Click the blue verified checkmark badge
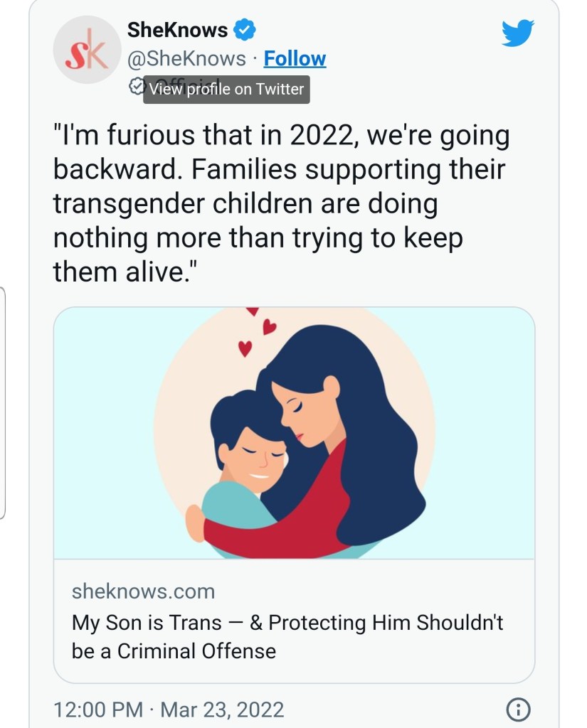Image resolution: width=587 pixels, height=728 pixels. (x=245, y=30)
